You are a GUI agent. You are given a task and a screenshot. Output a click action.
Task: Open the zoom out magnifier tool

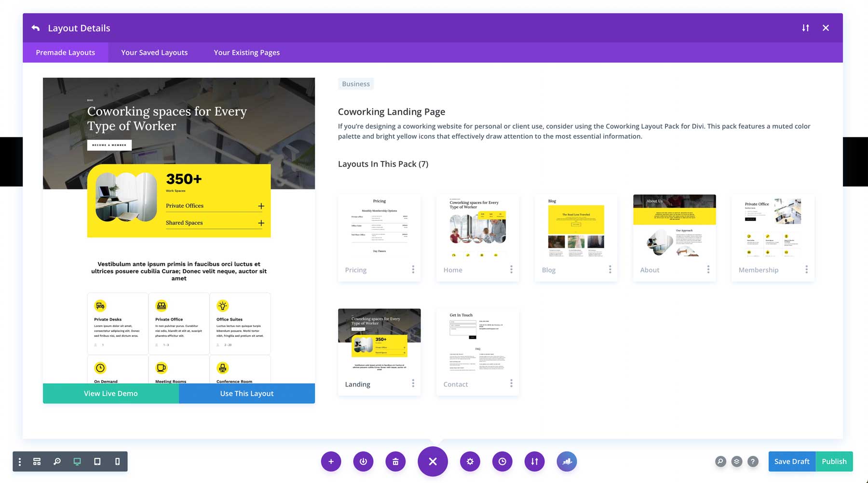57,461
